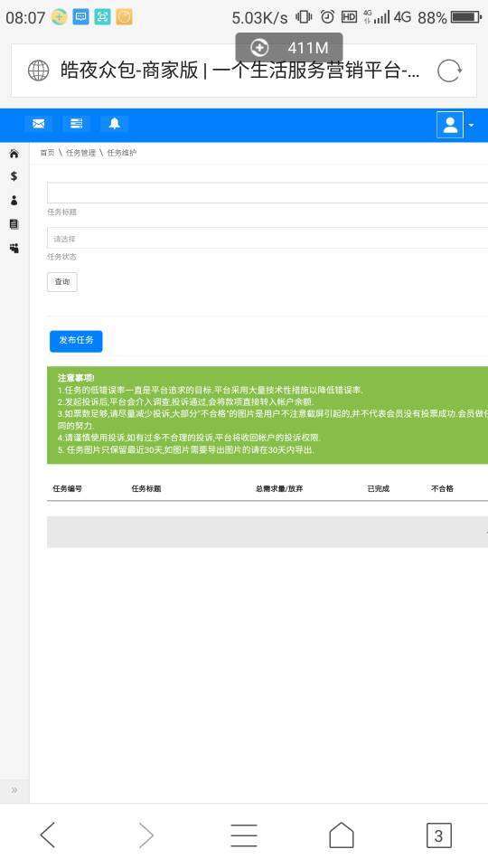The image size is (488, 868).
Task: Click the user avatar icon
Action: pos(450,125)
